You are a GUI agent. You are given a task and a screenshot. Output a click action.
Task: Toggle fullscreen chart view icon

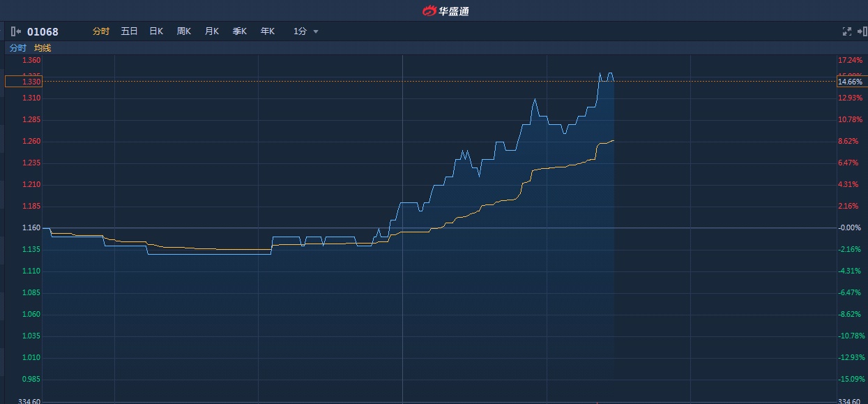[847, 31]
